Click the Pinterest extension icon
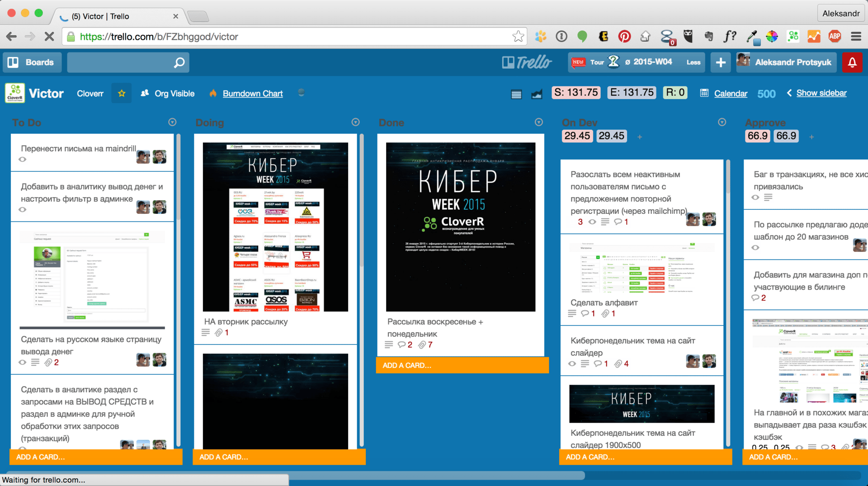Viewport: 868px width, 486px height. click(x=624, y=37)
